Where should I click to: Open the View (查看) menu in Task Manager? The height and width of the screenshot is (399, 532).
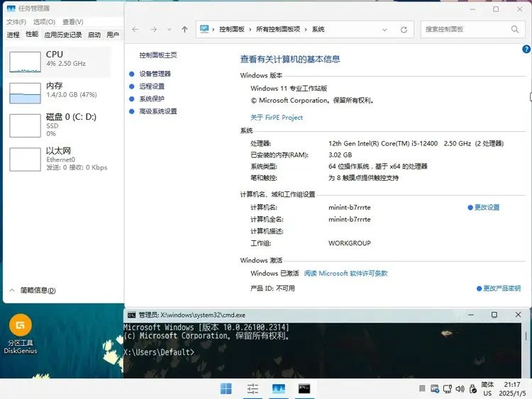click(x=72, y=22)
